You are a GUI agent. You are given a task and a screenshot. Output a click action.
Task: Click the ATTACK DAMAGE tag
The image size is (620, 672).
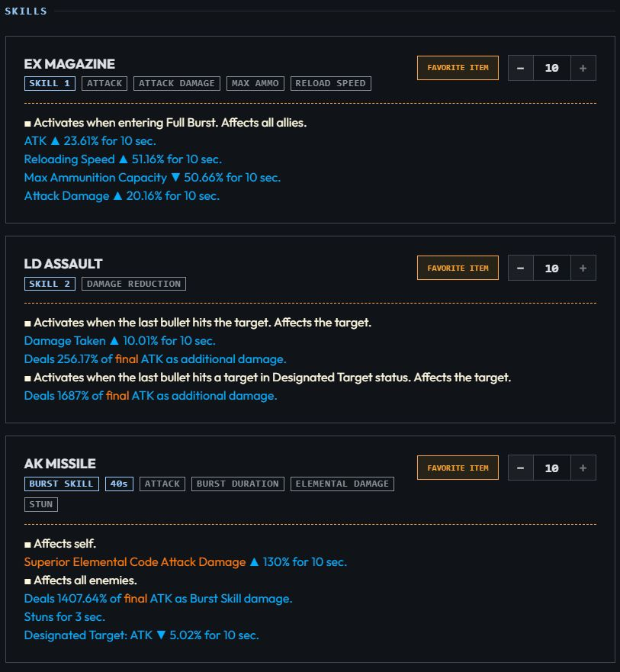(177, 84)
